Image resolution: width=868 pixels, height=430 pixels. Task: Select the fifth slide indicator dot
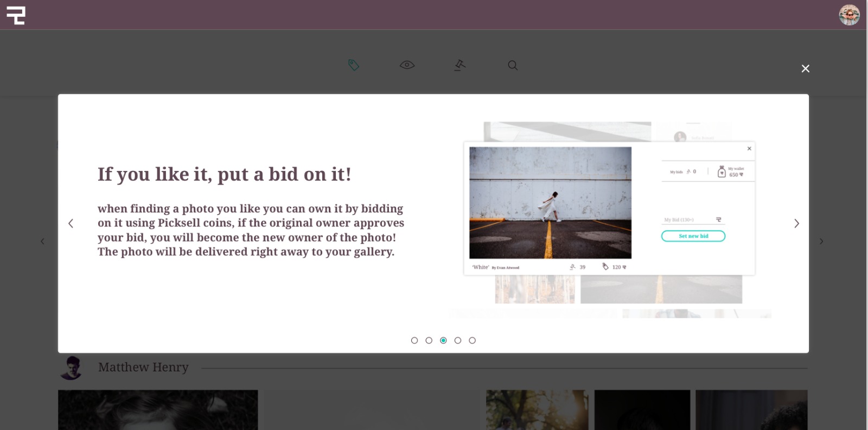click(472, 340)
